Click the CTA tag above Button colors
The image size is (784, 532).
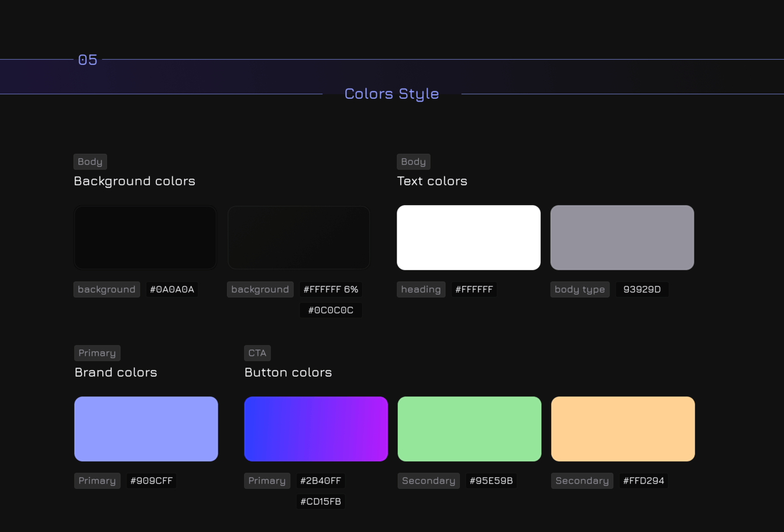point(257,353)
